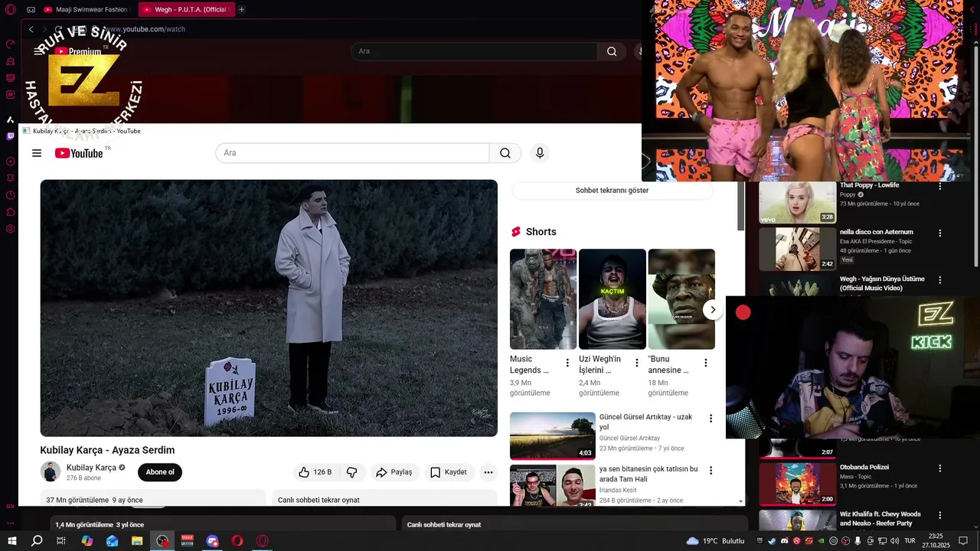The image size is (980, 551).
Task: Click the Opera GX logo menu
Action: coord(9,10)
